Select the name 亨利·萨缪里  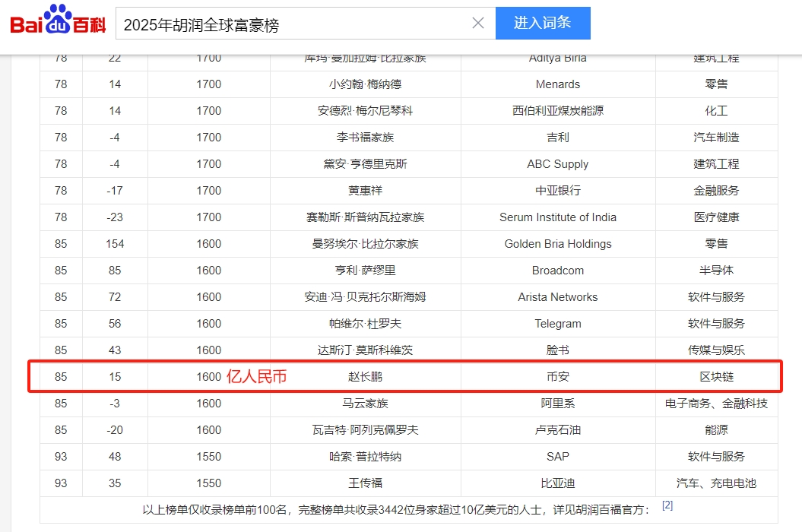[365, 271]
